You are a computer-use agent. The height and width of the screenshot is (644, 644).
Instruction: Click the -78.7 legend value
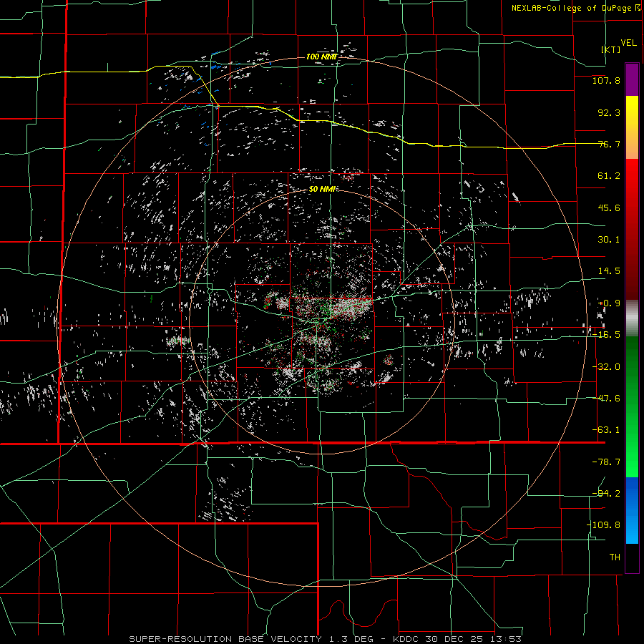(606, 462)
